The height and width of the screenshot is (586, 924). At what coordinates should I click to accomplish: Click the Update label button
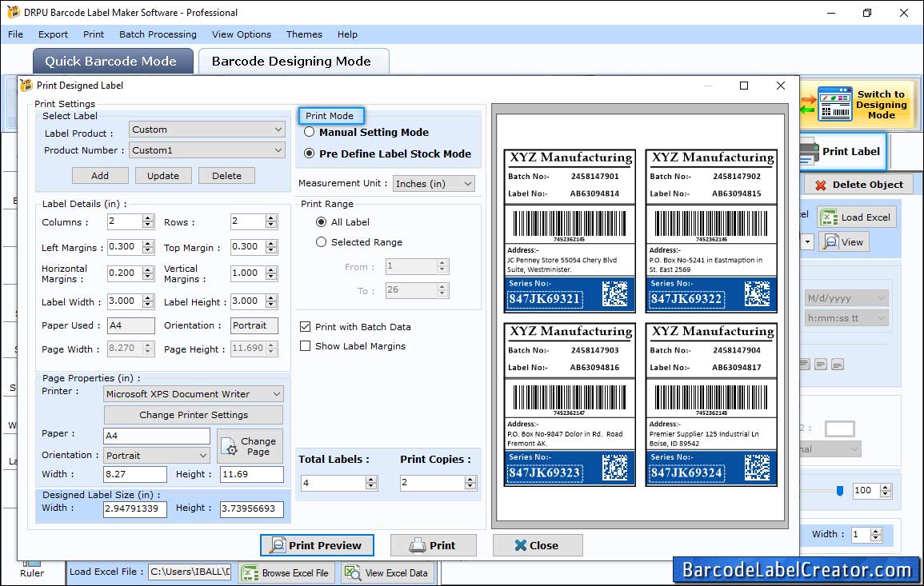pyautogui.click(x=163, y=176)
